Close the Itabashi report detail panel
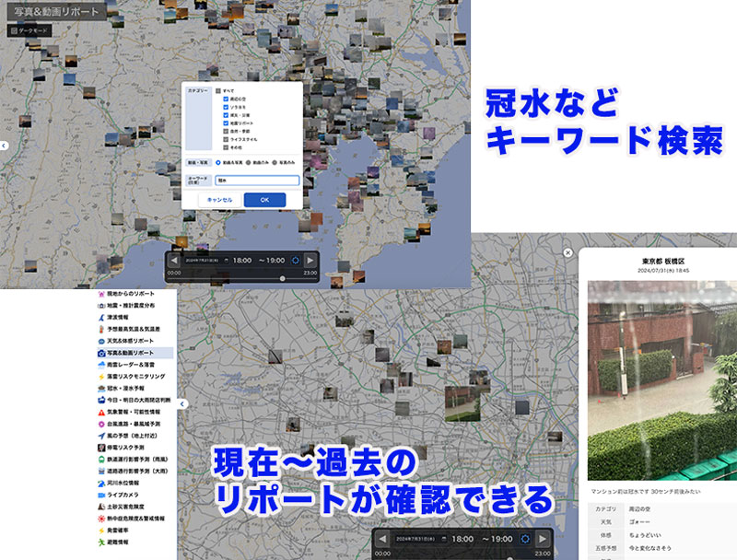This screenshot has width=737, height=560. [568, 252]
